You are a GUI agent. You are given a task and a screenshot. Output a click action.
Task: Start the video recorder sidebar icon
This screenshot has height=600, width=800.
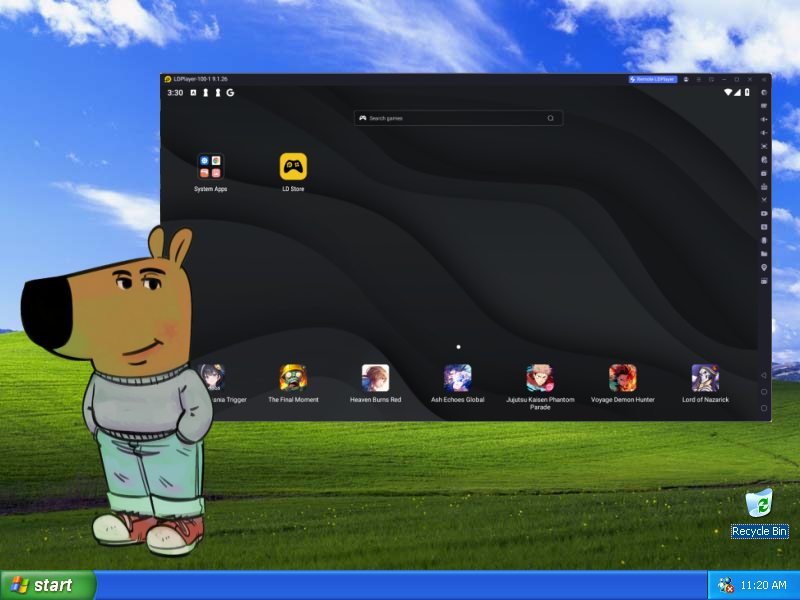[764, 213]
